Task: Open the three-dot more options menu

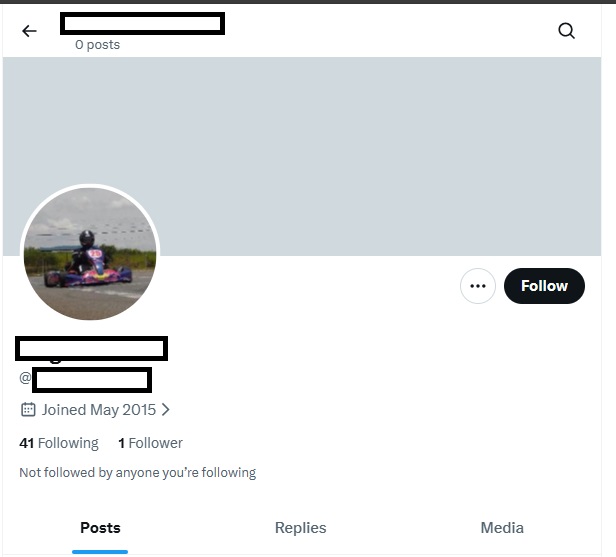Action: (x=478, y=286)
